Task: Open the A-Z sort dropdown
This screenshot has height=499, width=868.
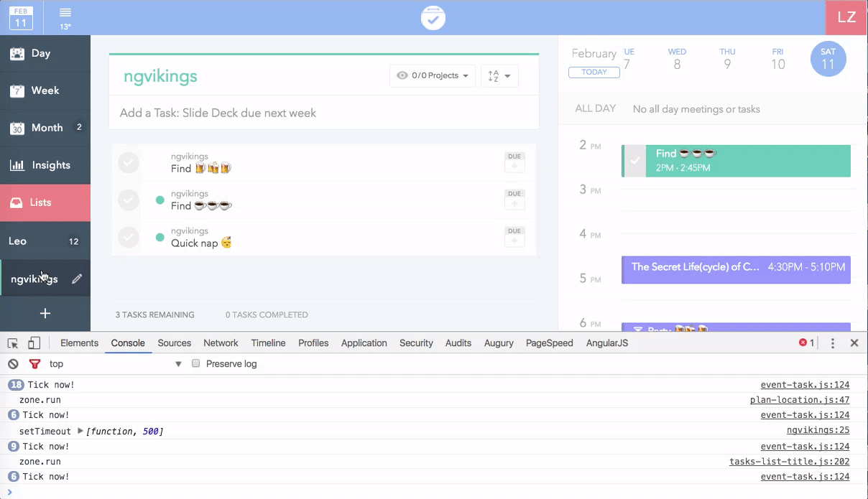Action: click(499, 75)
